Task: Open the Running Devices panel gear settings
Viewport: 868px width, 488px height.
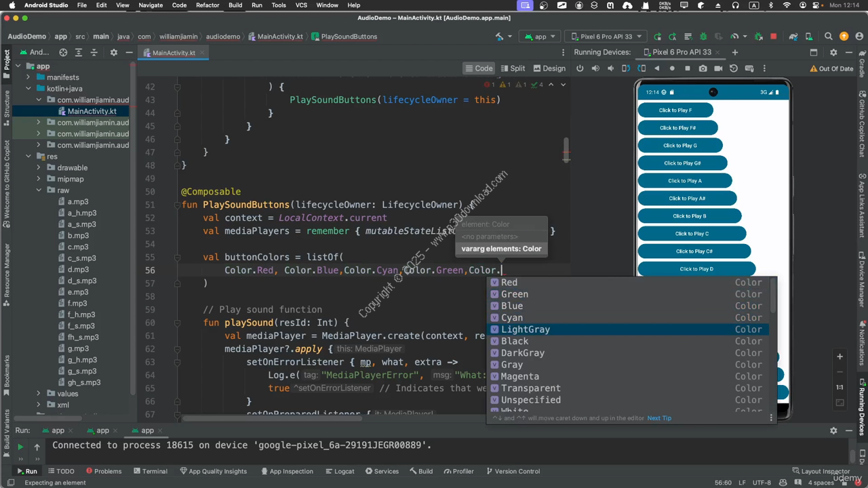Action: pyautogui.click(x=833, y=52)
